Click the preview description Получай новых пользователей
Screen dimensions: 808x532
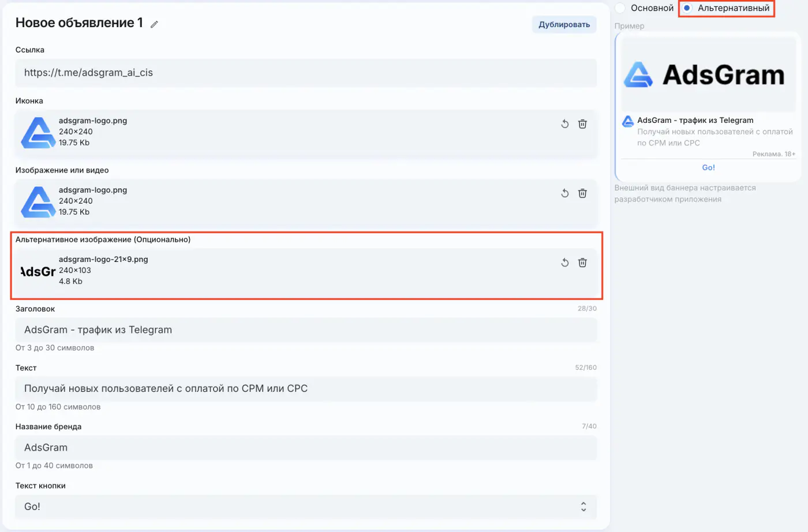click(x=715, y=137)
